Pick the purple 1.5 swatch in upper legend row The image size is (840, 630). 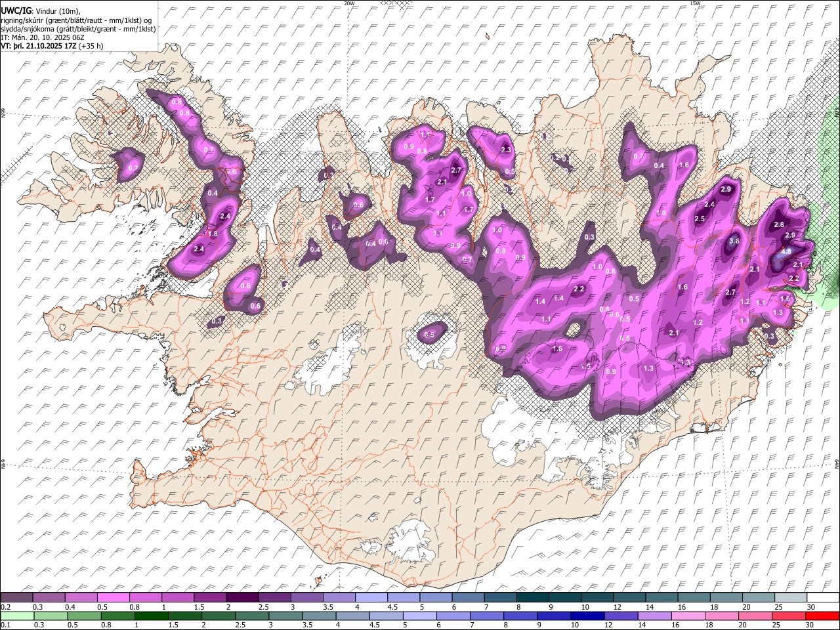click(210, 598)
